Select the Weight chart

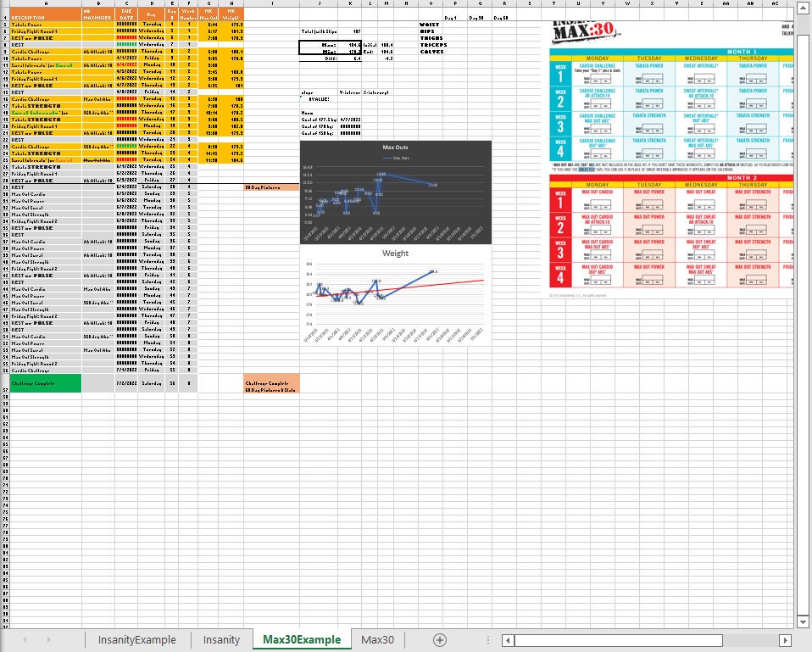click(x=394, y=293)
